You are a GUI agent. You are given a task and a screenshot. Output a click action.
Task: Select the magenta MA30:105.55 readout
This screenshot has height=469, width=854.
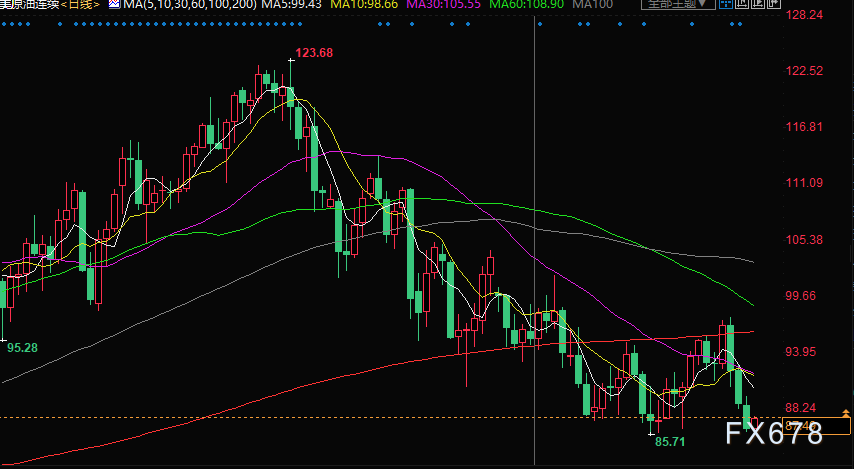(443, 4)
